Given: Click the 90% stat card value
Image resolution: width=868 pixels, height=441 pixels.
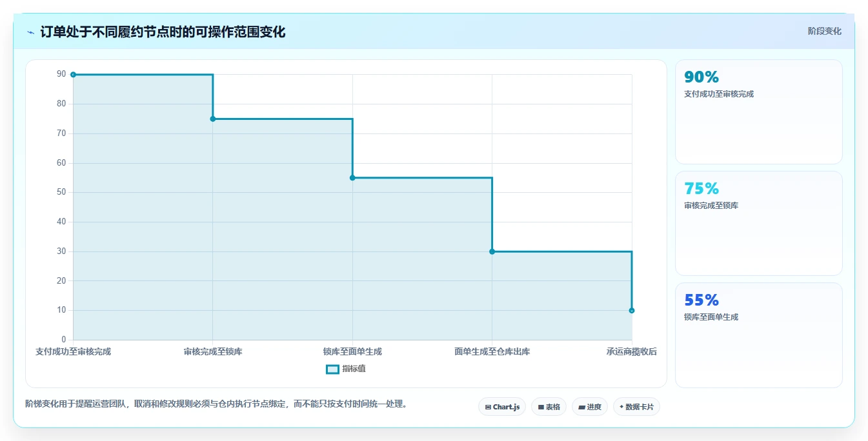Looking at the screenshot, I should tap(701, 77).
